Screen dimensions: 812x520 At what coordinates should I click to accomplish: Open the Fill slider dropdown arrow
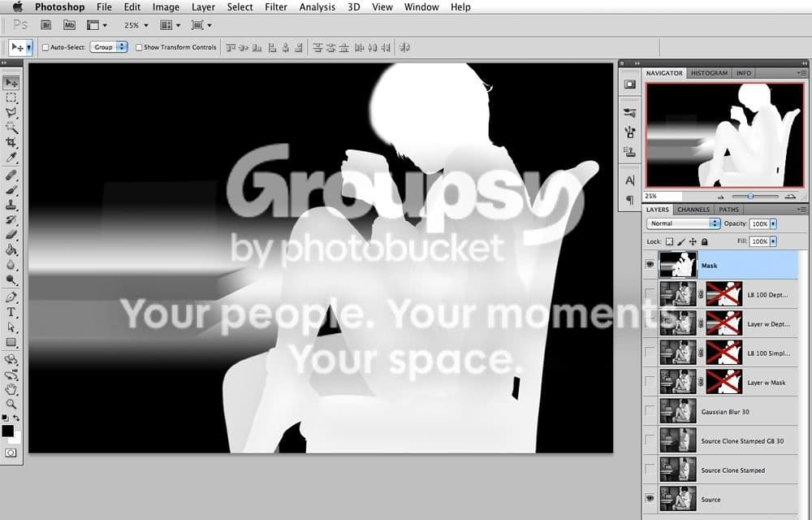click(773, 241)
